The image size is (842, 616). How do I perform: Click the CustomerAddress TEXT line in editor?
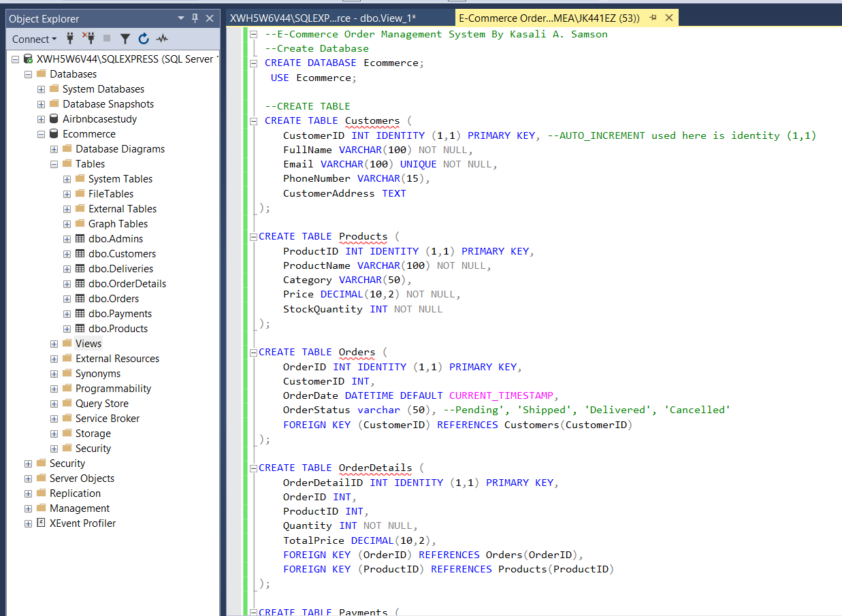(x=344, y=193)
